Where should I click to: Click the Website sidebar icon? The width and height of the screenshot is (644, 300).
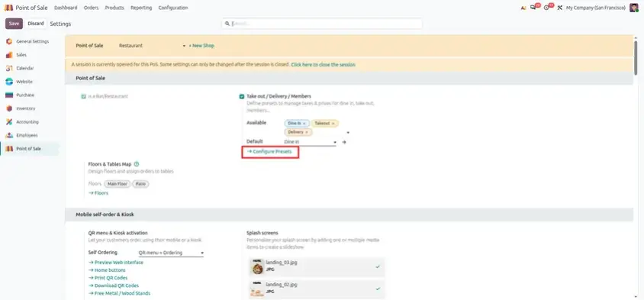pyautogui.click(x=9, y=82)
